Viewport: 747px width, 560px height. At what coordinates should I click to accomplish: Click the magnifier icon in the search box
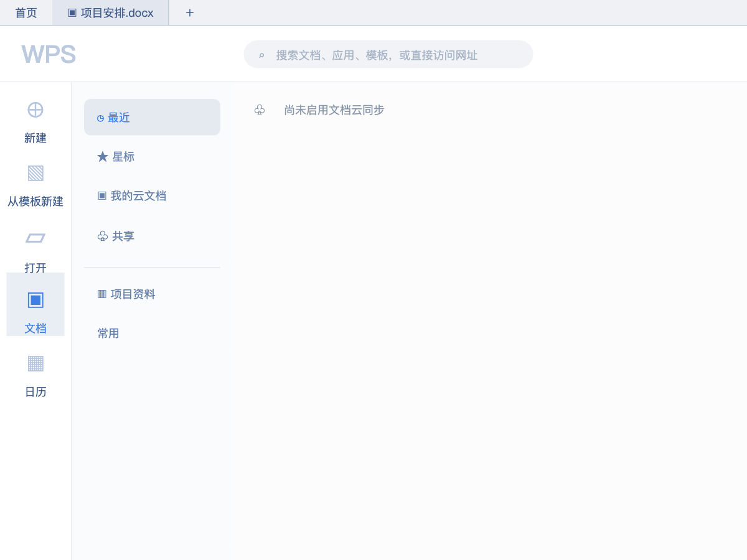(261, 55)
